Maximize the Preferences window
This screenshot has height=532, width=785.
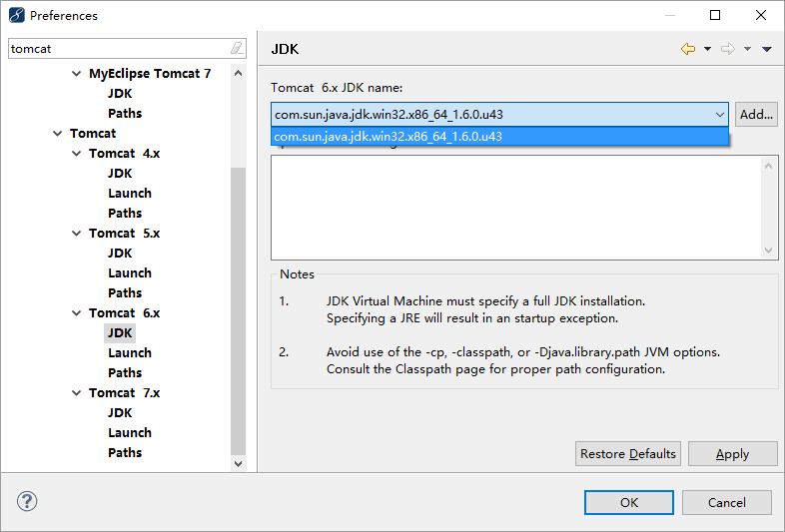(715, 15)
